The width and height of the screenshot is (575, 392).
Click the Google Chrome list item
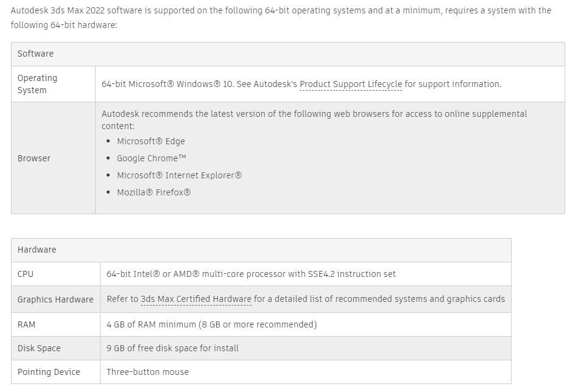tap(151, 158)
